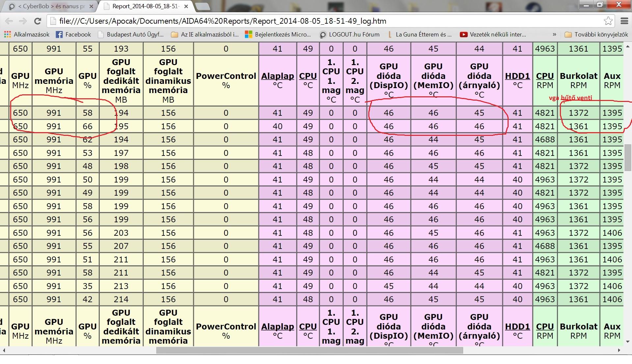Screen dimensions: 632x364
Task: Close the Report_2014-08-05 tab
Action: [187, 6]
